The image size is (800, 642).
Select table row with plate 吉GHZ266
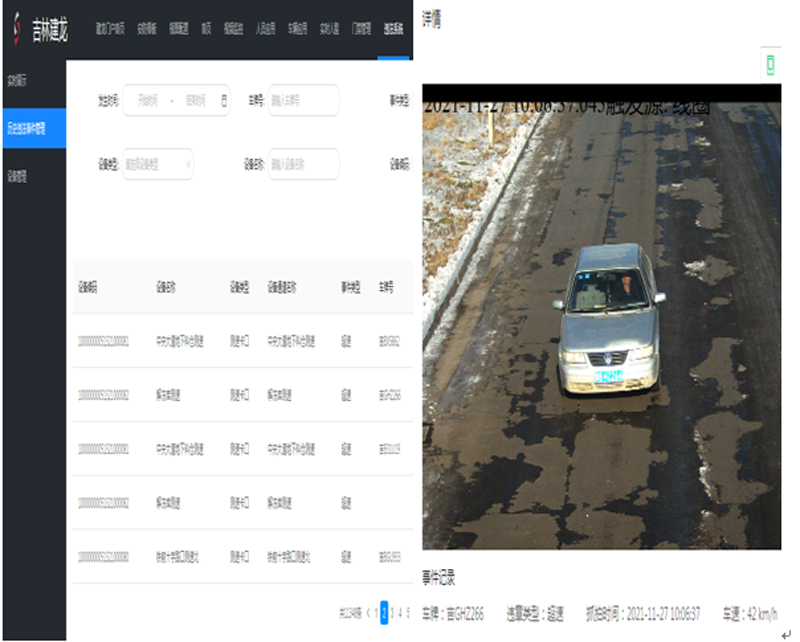(242, 395)
